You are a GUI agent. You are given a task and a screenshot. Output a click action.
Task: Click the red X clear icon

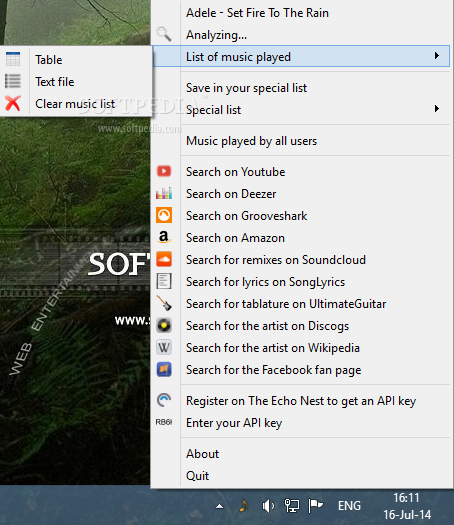point(13,103)
